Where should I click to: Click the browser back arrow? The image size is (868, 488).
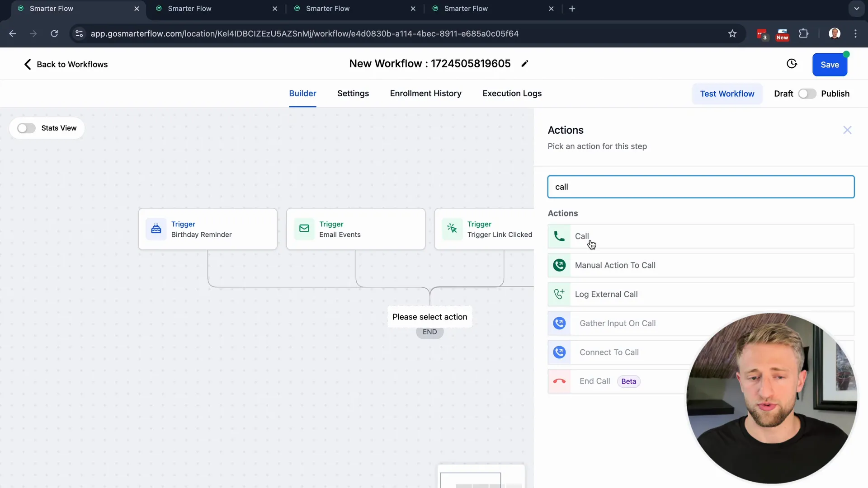(13, 33)
